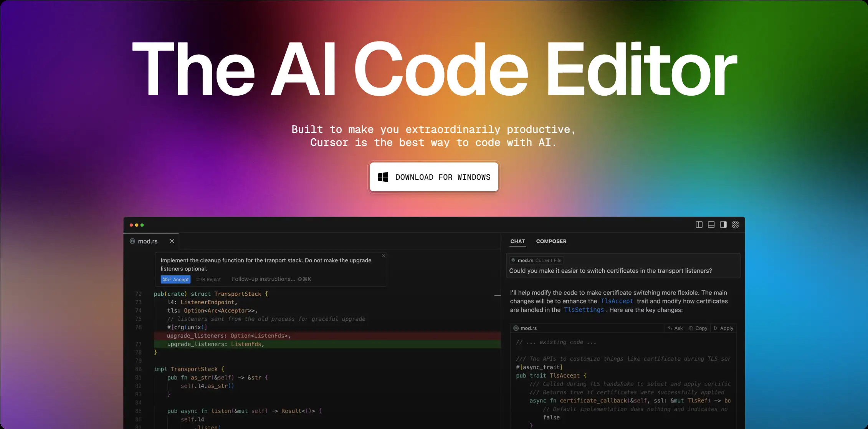868x429 pixels.
Task: Click 'pub(crate) struct TransportStack {' line
Action: (x=211, y=294)
